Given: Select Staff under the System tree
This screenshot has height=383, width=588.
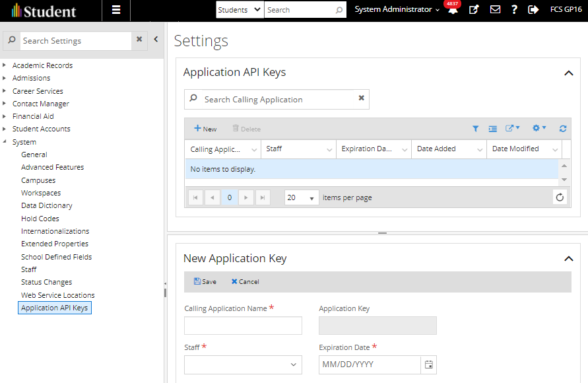Looking at the screenshot, I should [29, 269].
